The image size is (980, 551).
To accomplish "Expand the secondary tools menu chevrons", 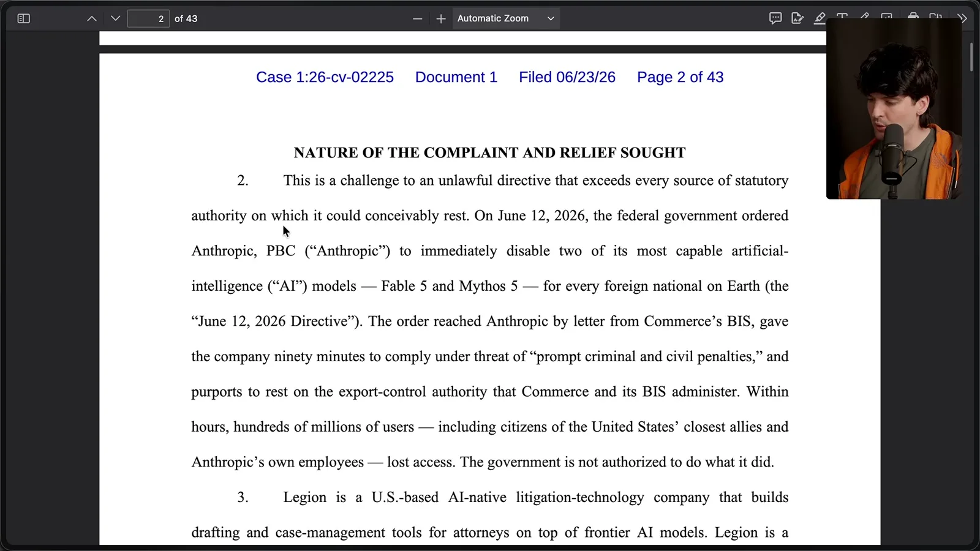I will pyautogui.click(x=962, y=18).
